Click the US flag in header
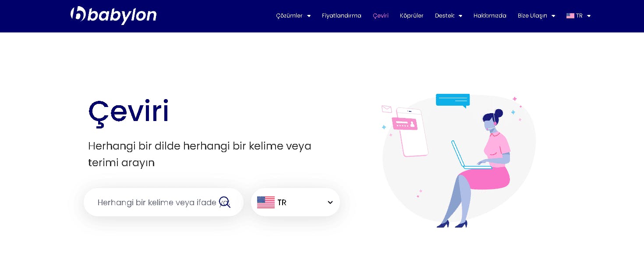 point(570,16)
